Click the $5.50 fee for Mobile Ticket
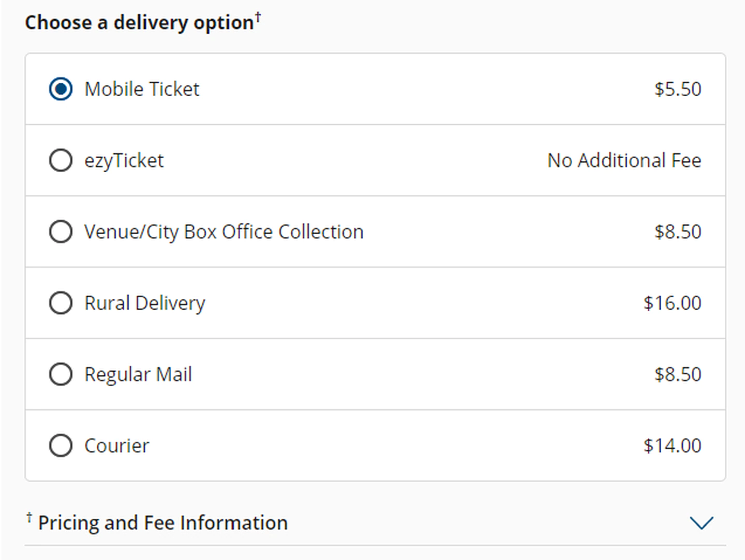The image size is (745, 560). tap(678, 89)
